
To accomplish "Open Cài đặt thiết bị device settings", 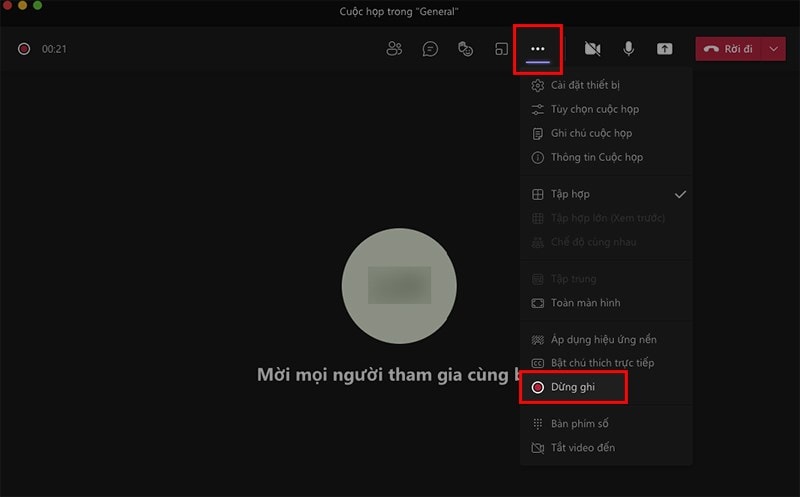I will [606, 85].
